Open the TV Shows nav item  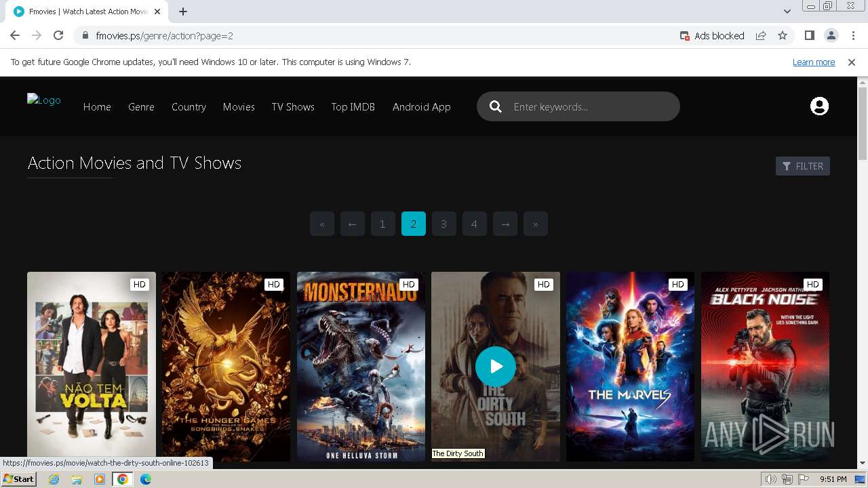click(x=293, y=106)
